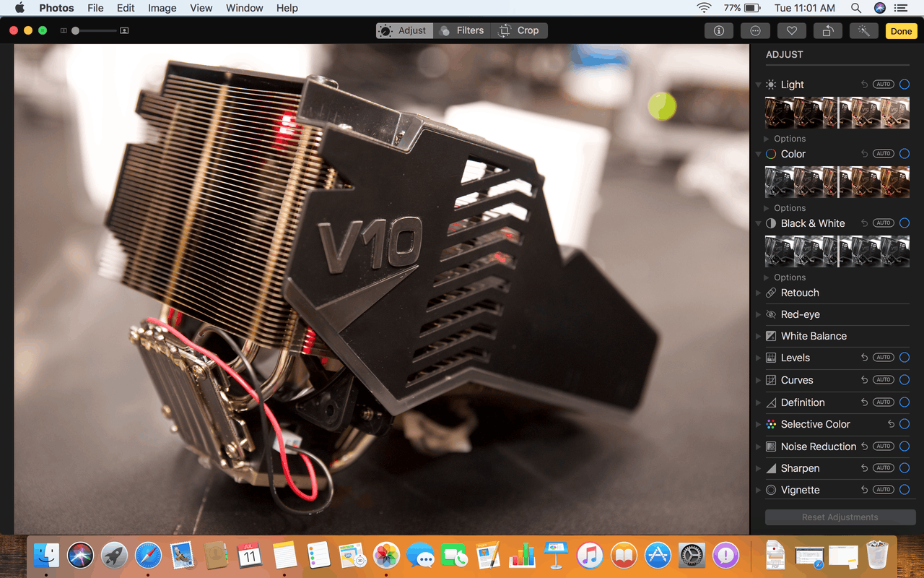Toggle the Selective Color adjustment circle
This screenshot has width=924, height=578.
905,424
